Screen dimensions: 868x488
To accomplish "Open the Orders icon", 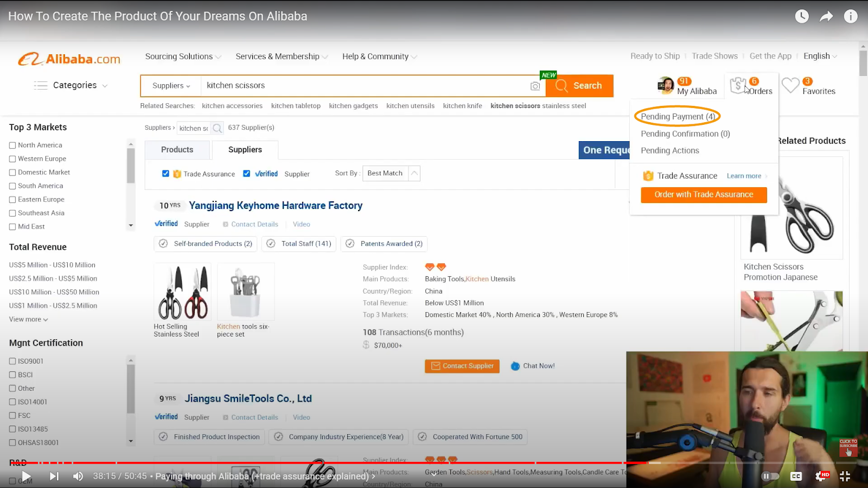I will (738, 85).
